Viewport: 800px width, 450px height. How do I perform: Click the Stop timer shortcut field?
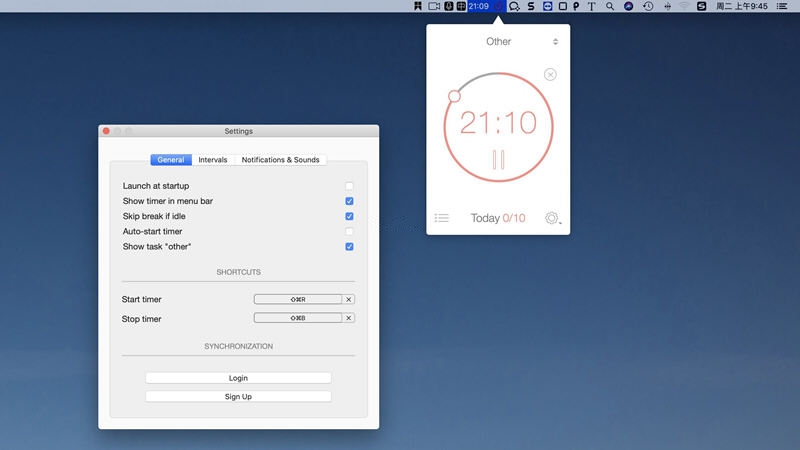(298, 318)
